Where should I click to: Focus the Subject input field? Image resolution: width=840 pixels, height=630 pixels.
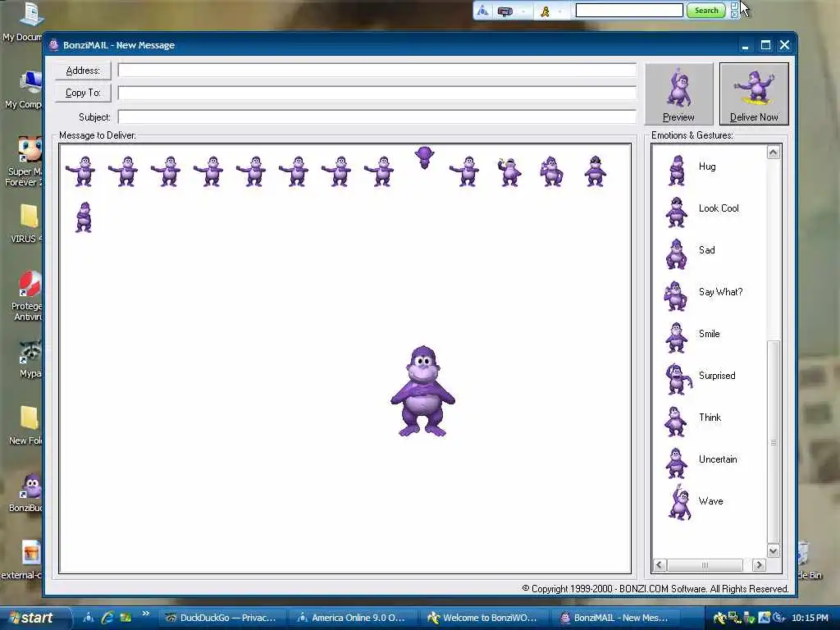coord(377,116)
